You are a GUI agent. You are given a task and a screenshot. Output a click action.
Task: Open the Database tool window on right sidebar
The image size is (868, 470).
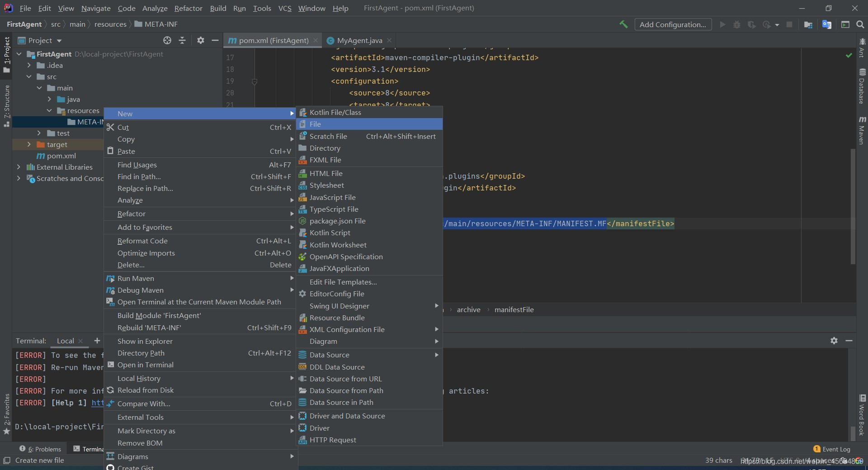tap(862, 86)
